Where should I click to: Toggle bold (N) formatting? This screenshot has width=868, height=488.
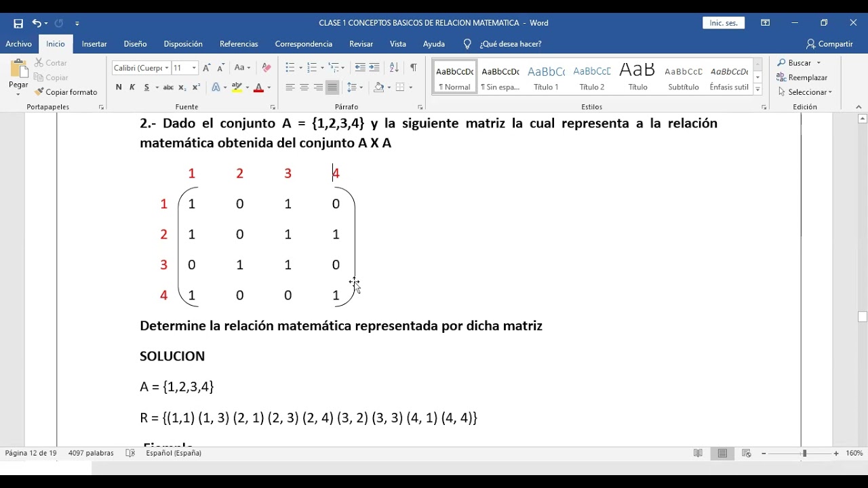[x=119, y=87]
